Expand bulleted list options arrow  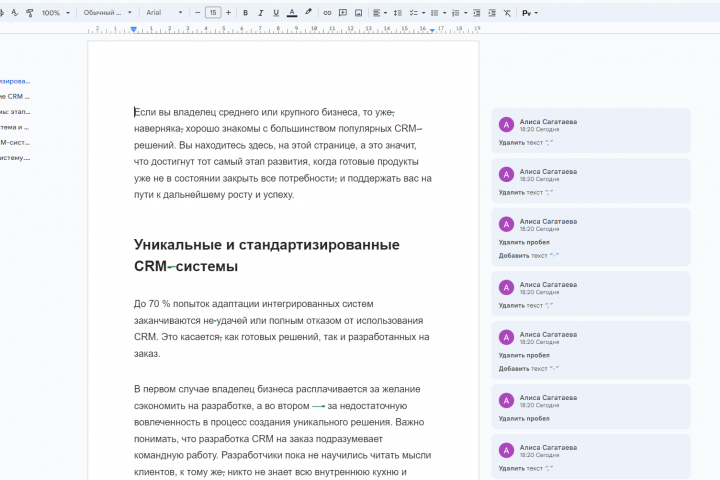click(x=444, y=13)
